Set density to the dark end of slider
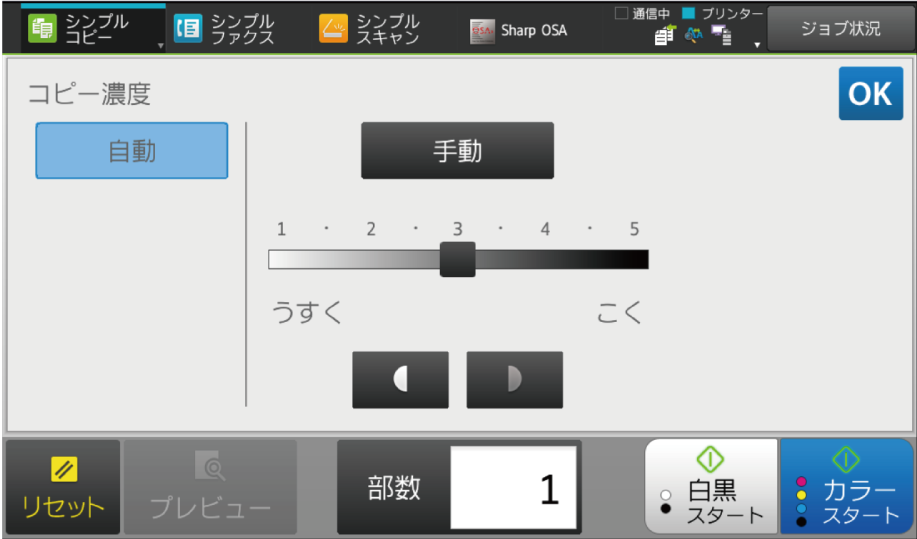The width and height of the screenshot is (917, 539). point(640,260)
